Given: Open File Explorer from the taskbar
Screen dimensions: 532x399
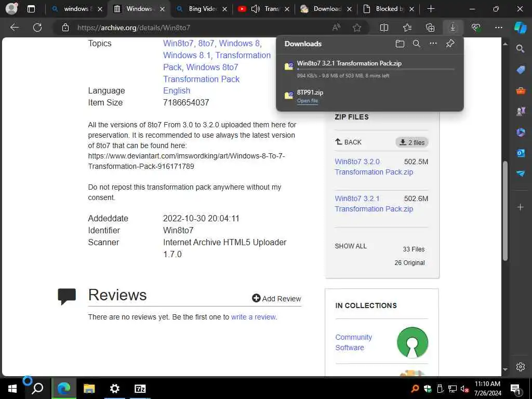Looking at the screenshot, I should (89, 389).
